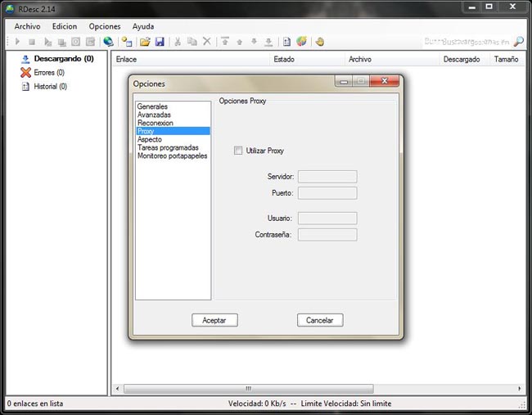
Task: Enable the Utilizar Proxy checkbox
Action: (x=238, y=151)
